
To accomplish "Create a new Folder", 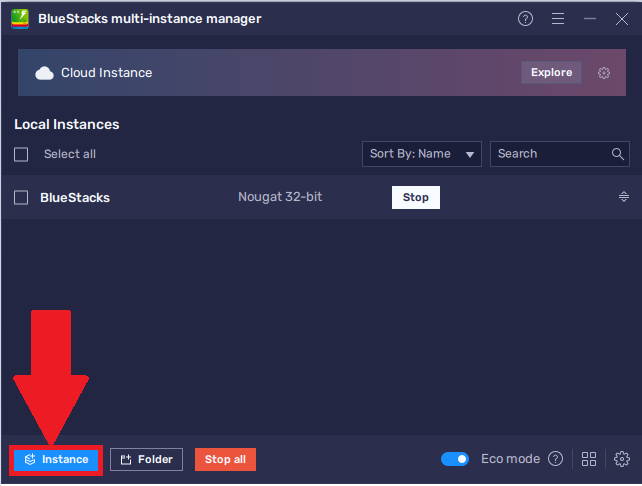I will (146, 460).
